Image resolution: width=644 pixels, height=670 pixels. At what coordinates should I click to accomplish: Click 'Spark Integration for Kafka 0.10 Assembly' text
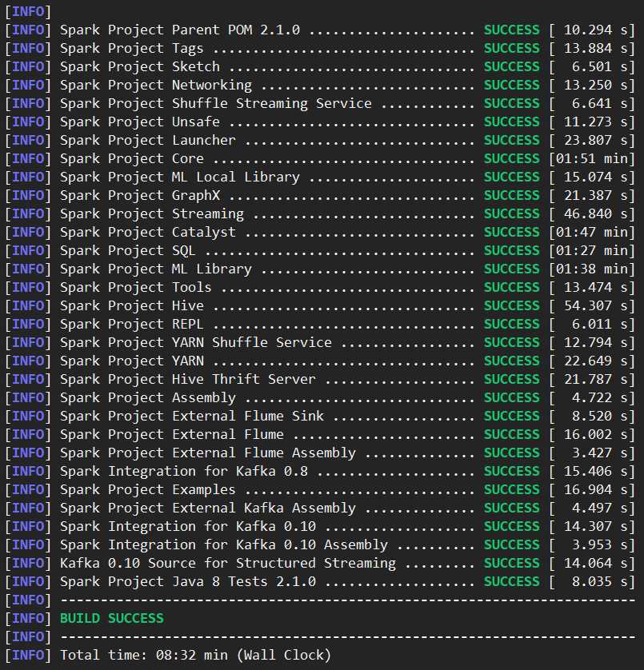pyautogui.click(x=224, y=544)
